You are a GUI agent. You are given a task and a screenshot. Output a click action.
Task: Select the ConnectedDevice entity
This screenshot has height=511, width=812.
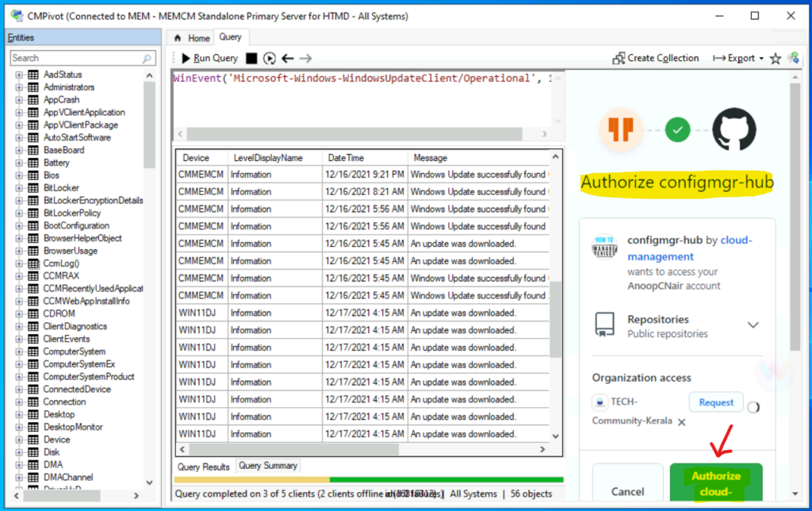point(77,390)
